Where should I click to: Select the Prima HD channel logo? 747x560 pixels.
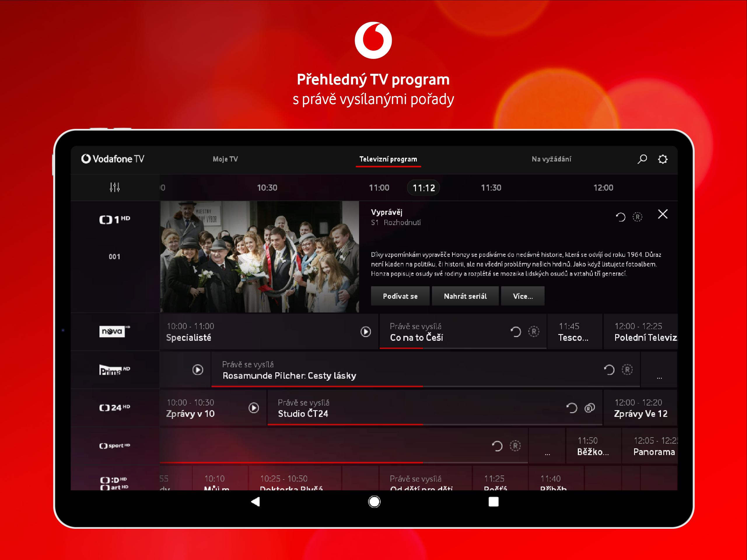pos(114,370)
